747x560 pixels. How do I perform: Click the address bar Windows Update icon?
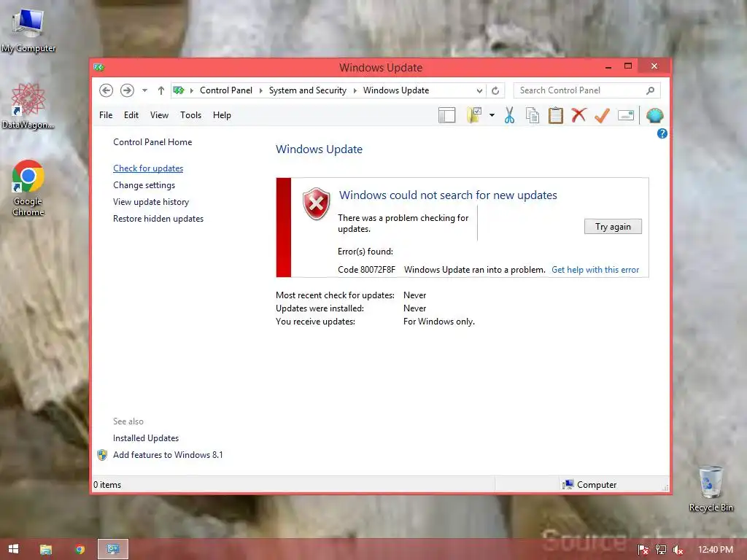(179, 90)
